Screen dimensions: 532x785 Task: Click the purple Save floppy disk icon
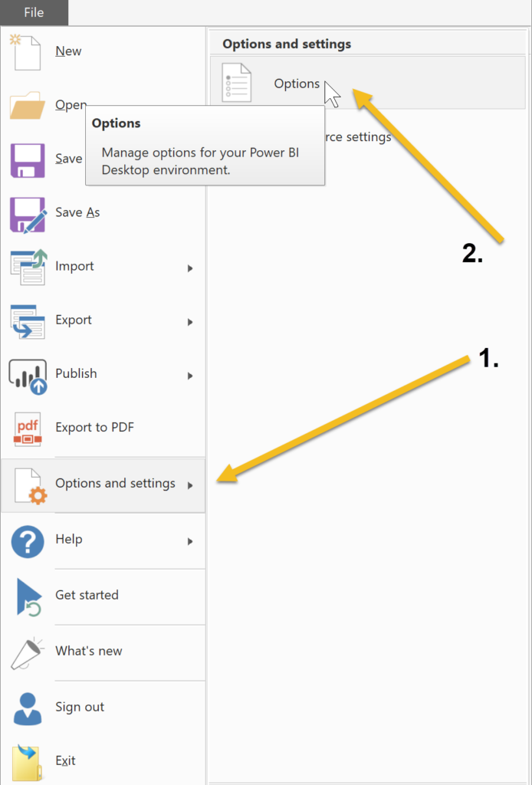(27, 160)
